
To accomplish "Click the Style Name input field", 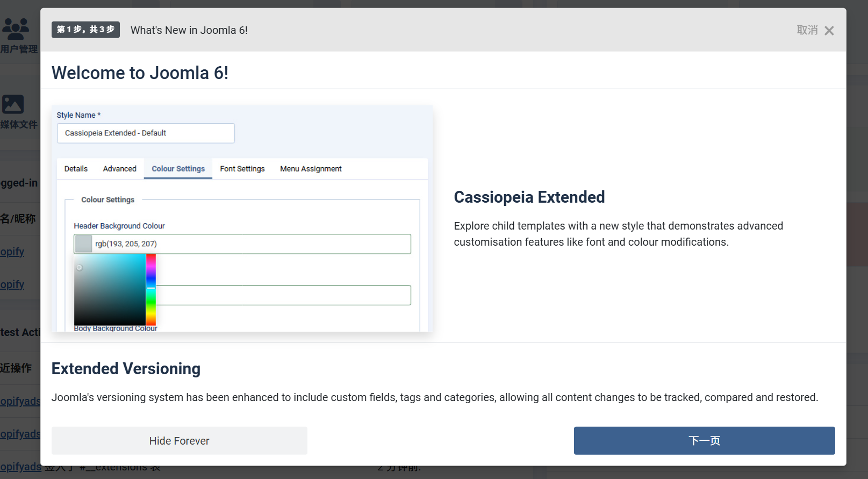I will tap(146, 133).
